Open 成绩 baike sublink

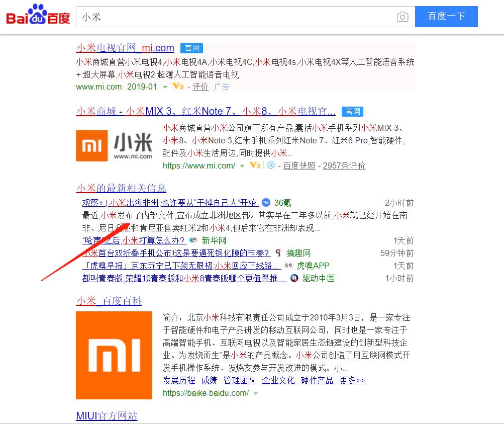(x=209, y=380)
